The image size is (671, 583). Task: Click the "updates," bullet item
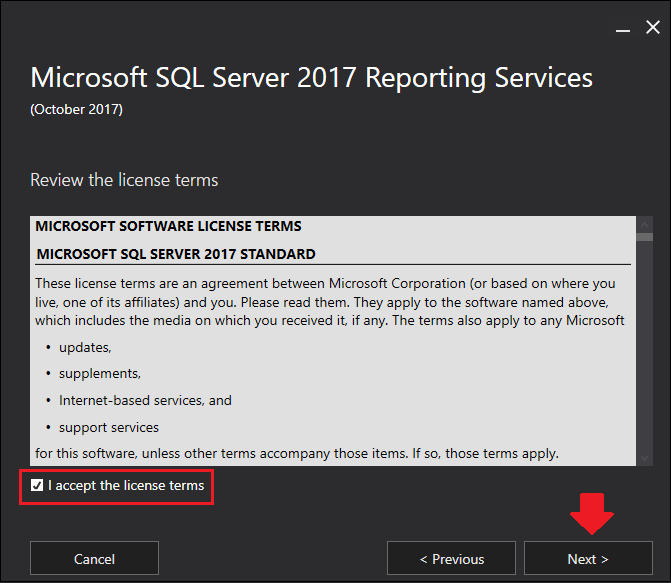pyautogui.click(x=85, y=348)
